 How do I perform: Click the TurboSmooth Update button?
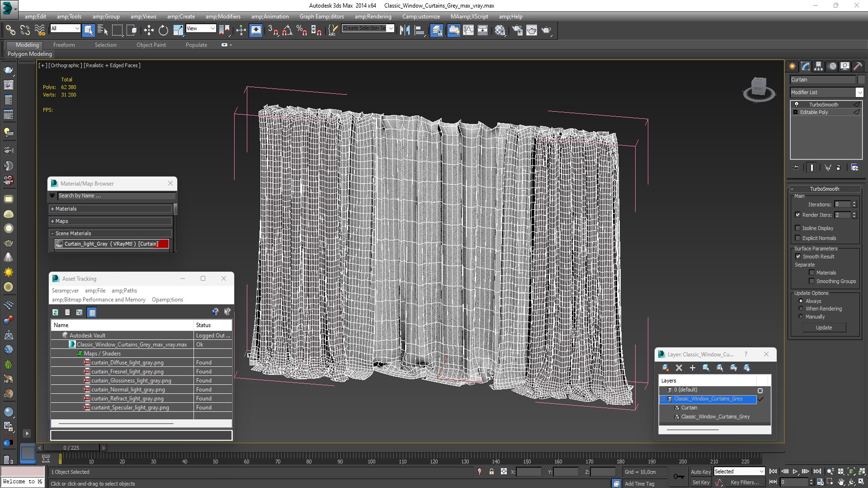coord(824,328)
